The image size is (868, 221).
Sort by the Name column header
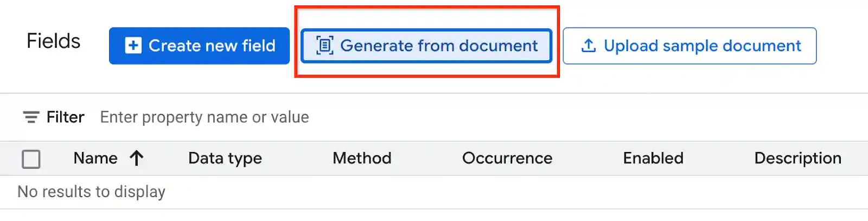(x=95, y=159)
